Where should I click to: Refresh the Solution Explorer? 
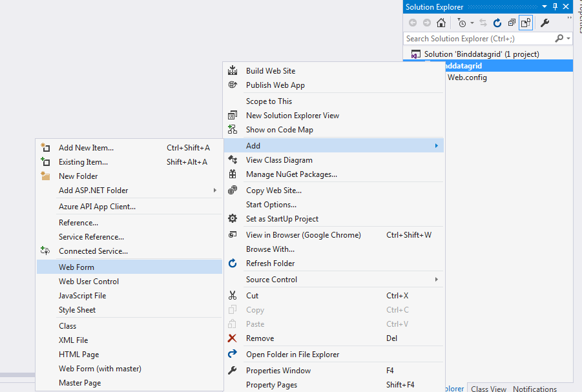point(497,23)
